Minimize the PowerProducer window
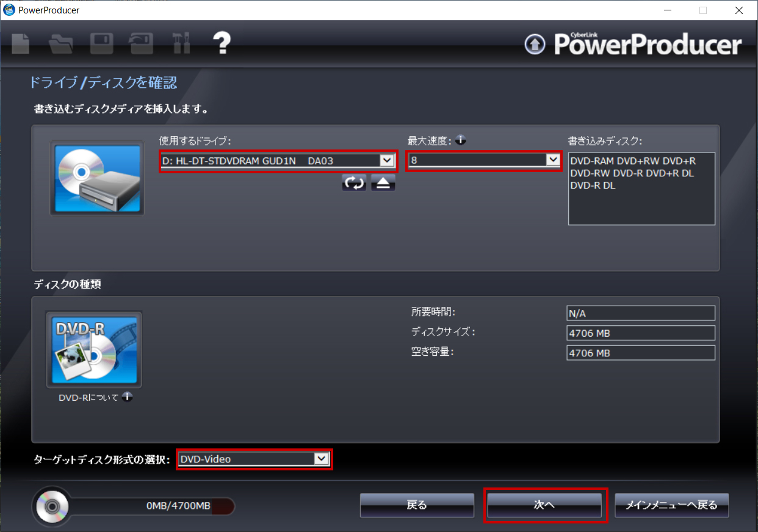This screenshot has width=758, height=532. [x=667, y=10]
